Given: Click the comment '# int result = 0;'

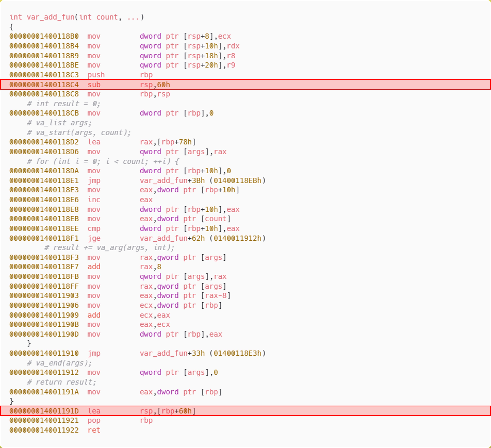Looking at the screenshot, I should [x=63, y=104].
